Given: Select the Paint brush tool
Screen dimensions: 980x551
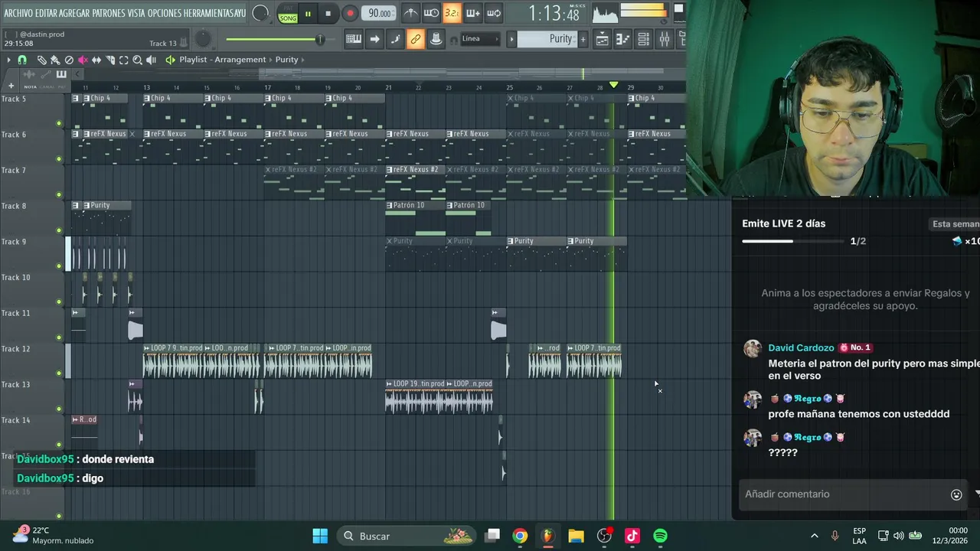Looking at the screenshot, I should coord(55,60).
